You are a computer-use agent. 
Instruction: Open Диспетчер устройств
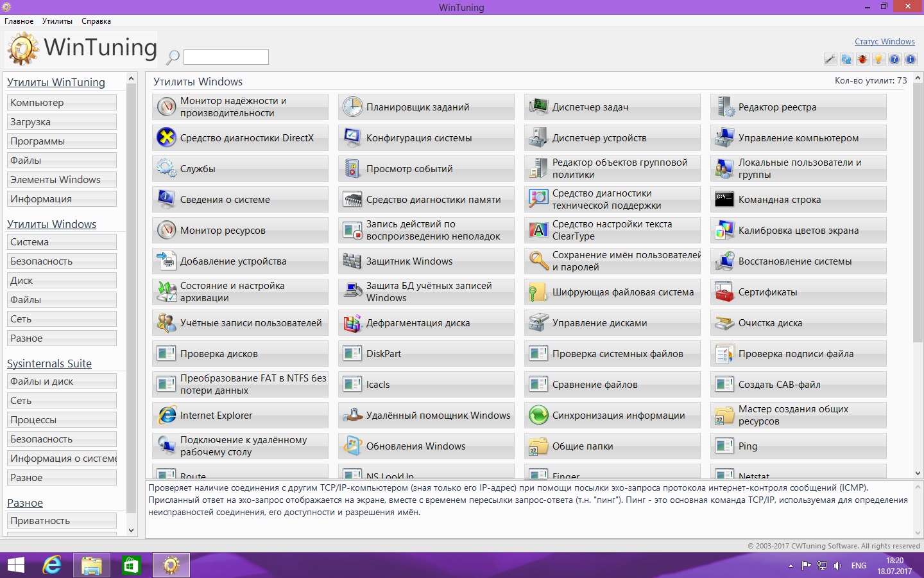pyautogui.click(x=612, y=137)
